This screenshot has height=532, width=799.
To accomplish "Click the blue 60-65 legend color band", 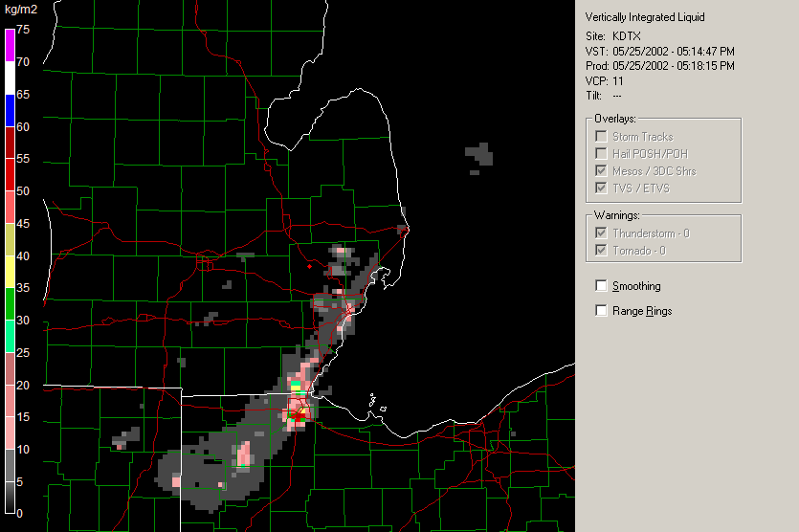I will (x=11, y=111).
